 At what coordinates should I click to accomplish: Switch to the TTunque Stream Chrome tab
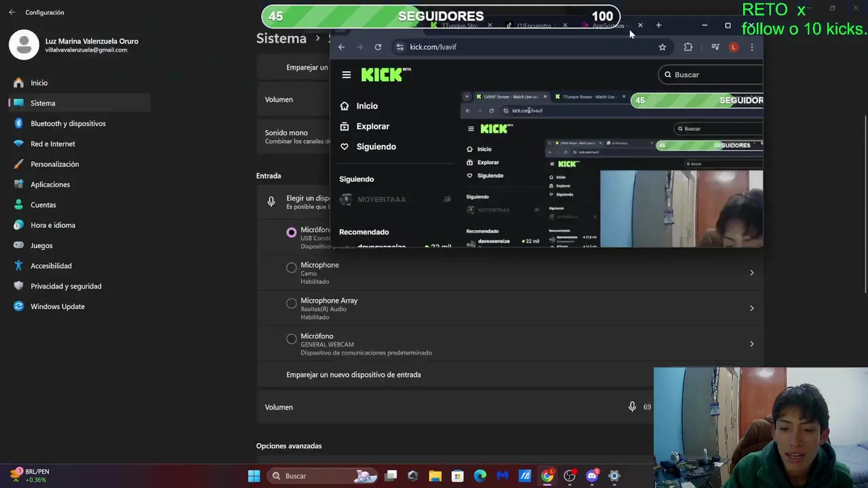pos(460,26)
